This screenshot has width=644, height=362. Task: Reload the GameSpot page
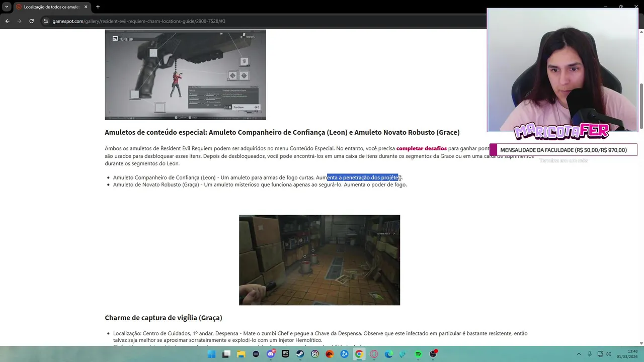coord(31,21)
